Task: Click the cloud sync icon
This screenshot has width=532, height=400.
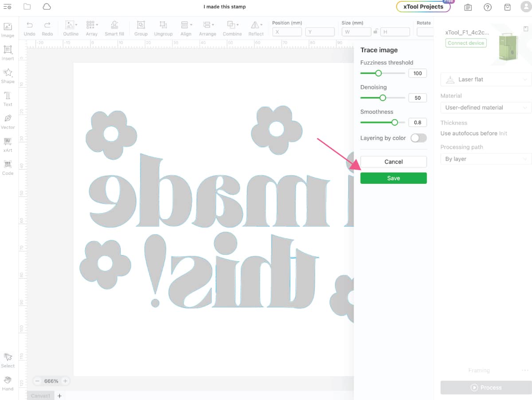Action: [x=46, y=7]
